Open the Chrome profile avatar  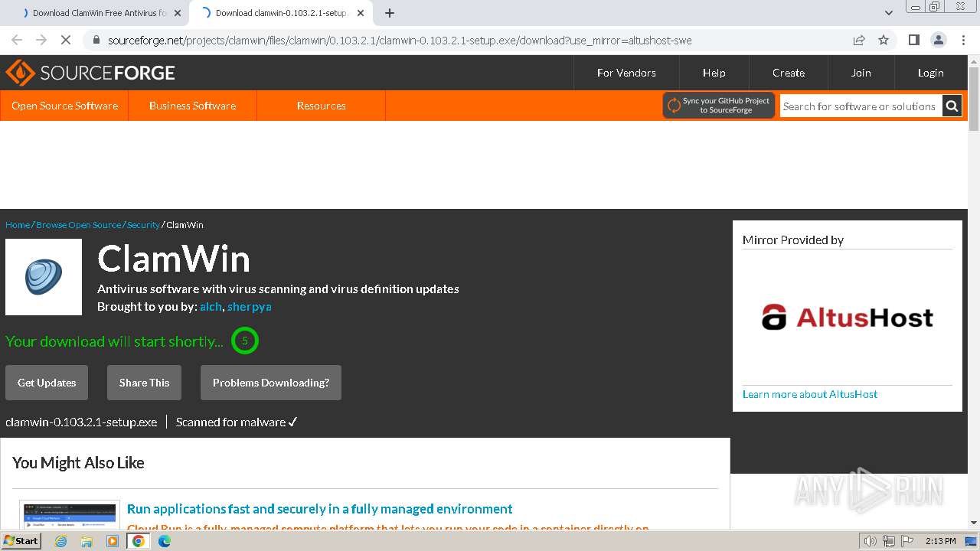(x=938, y=40)
